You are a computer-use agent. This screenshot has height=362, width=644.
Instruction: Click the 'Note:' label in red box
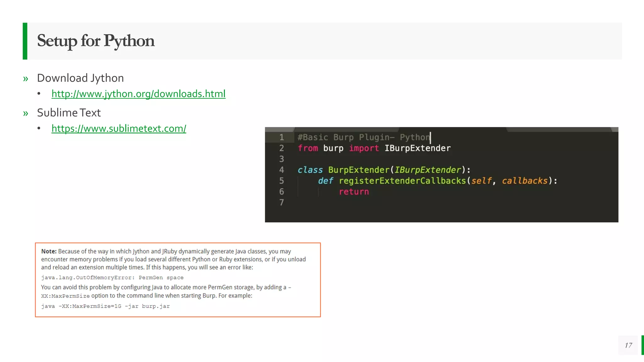coord(49,251)
